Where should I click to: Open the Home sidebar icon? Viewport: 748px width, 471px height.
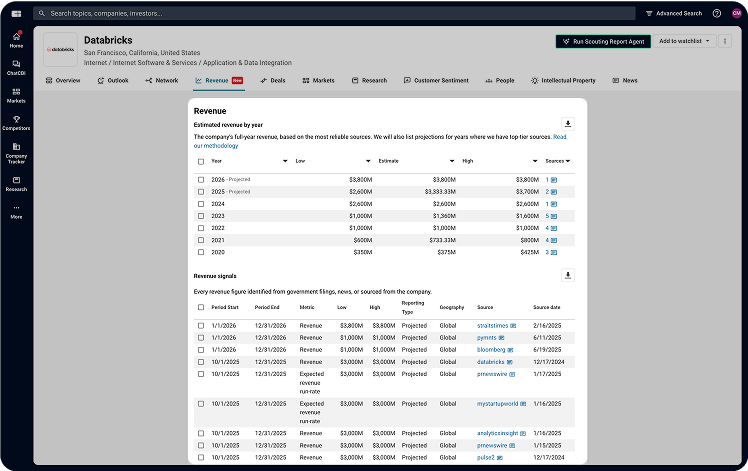(x=16, y=39)
